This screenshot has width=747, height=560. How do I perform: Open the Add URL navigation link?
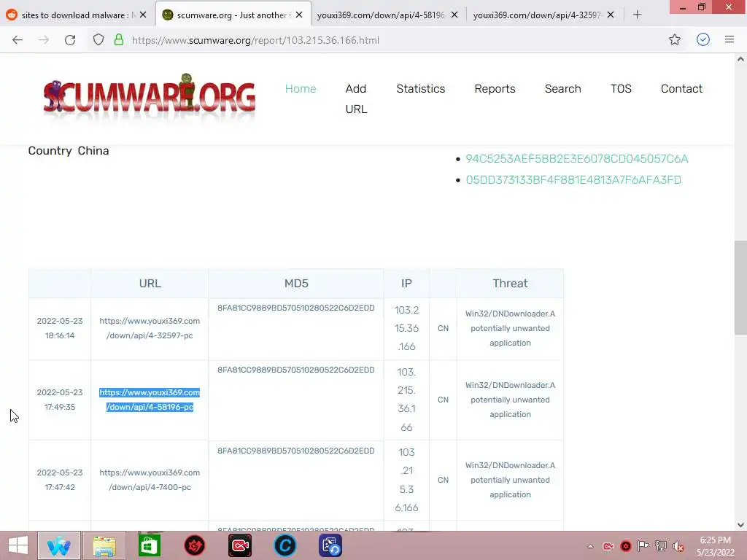pos(356,98)
